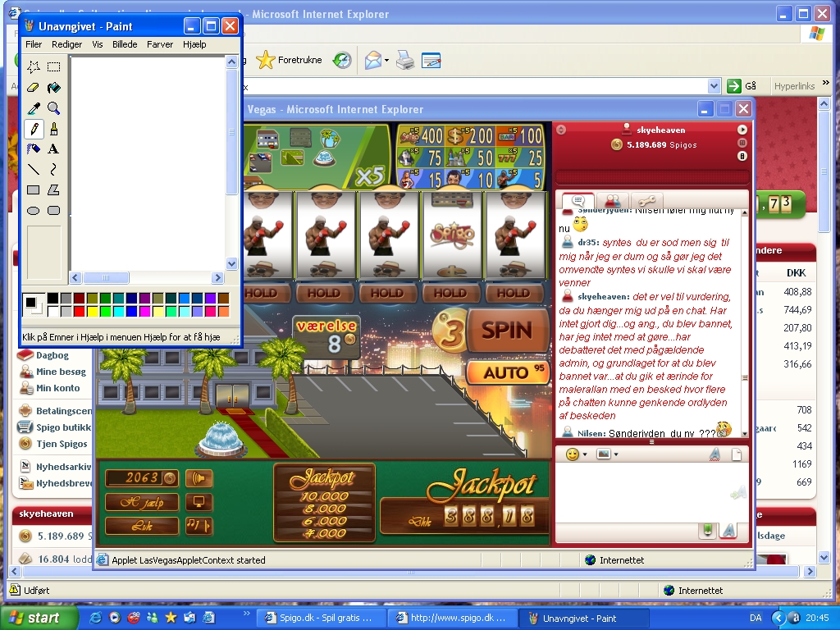Select the Text tool in Paint
The height and width of the screenshot is (630, 840).
coord(53,149)
